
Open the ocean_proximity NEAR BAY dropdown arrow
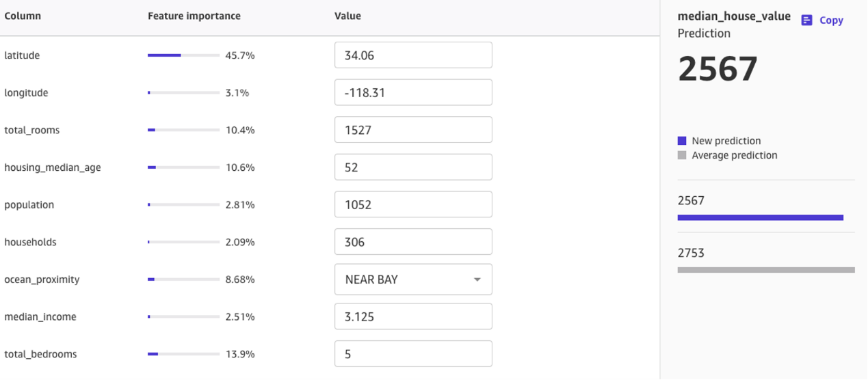click(x=477, y=280)
